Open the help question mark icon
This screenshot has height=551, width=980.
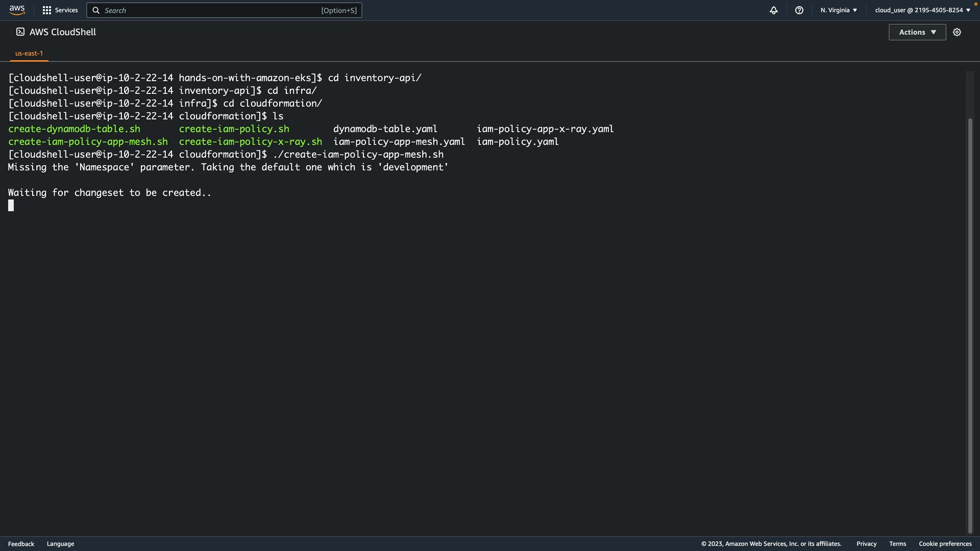click(799, 10)
